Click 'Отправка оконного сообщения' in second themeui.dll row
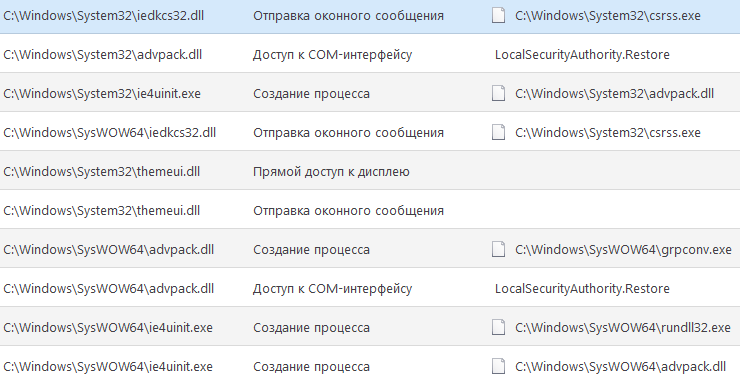 pyautogui.click(x=348, y=211)
